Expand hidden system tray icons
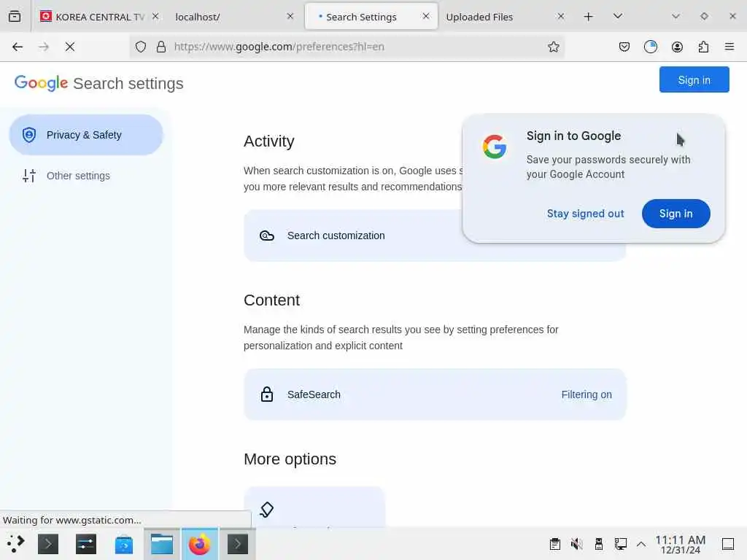Viewport: 747px width, 560px height. click(x=641, y=544)
